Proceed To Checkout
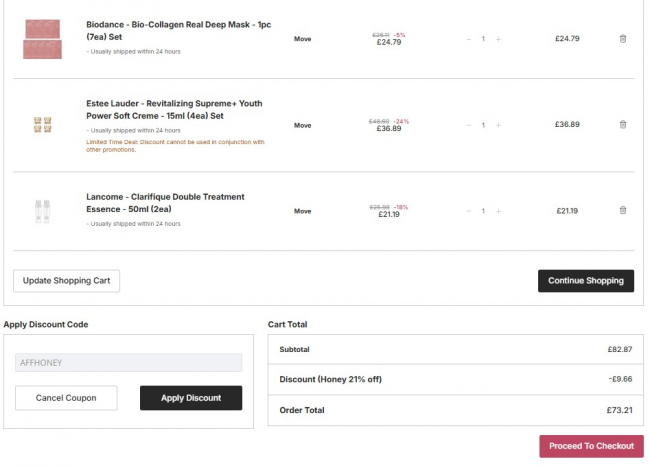Viewport: 650px width, 468px height. 591,446
